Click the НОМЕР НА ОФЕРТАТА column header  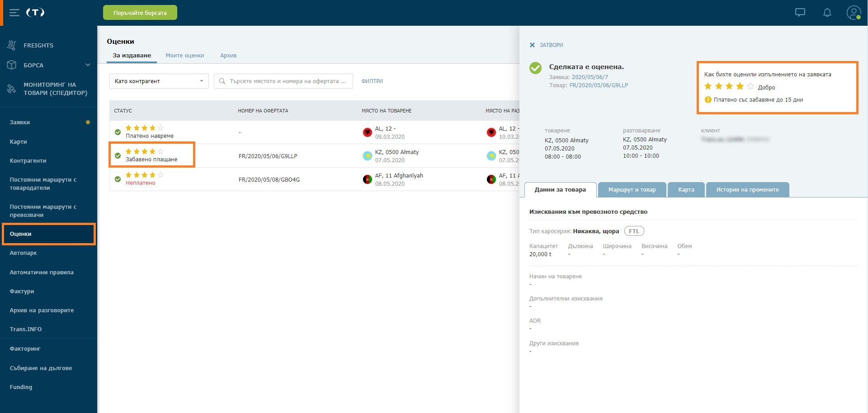[263, 111]
